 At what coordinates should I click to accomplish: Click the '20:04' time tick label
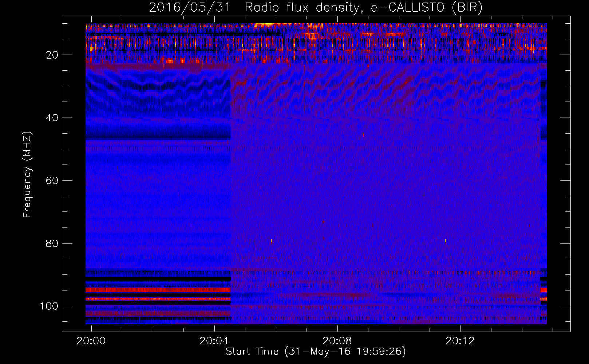(x=214, y=341)
